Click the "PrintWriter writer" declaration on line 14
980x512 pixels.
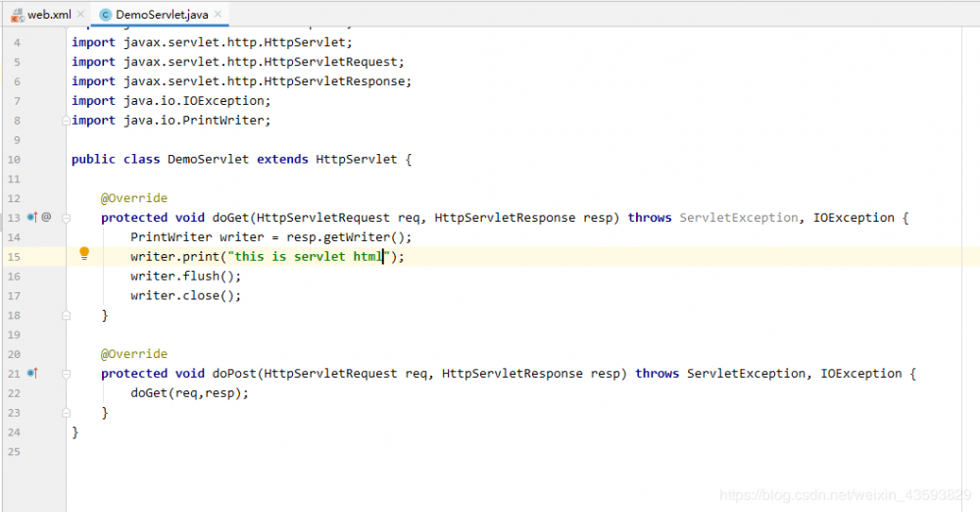click(x=198, y=237)
